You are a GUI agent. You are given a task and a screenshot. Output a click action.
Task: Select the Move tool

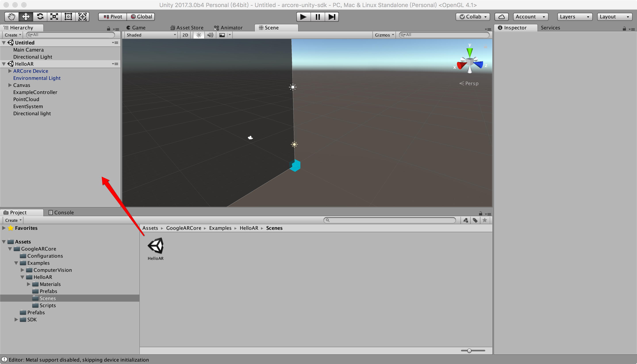click(x=25, y=17)
